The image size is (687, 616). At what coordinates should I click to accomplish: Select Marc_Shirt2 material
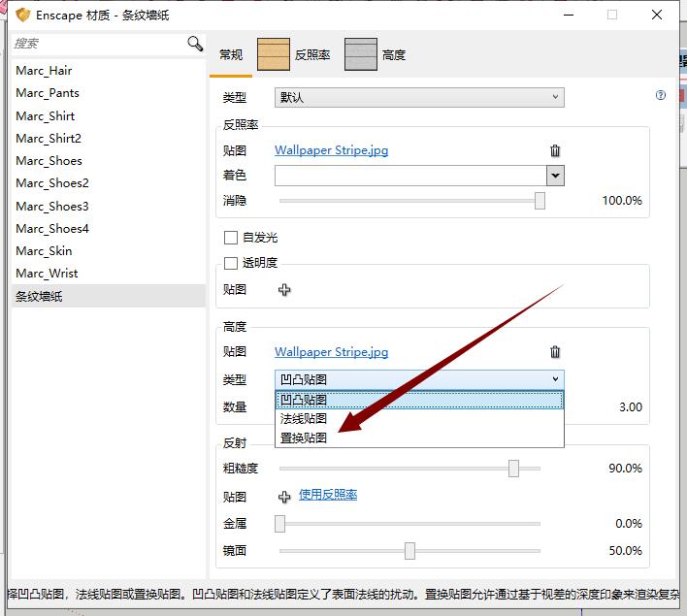point(109,139)
